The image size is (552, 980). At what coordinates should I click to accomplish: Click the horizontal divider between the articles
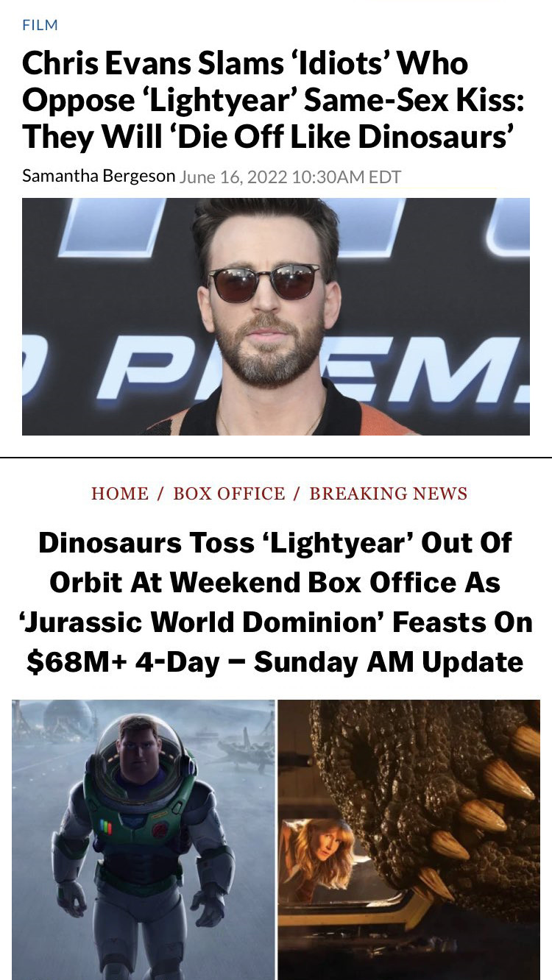tap(276, 458)
